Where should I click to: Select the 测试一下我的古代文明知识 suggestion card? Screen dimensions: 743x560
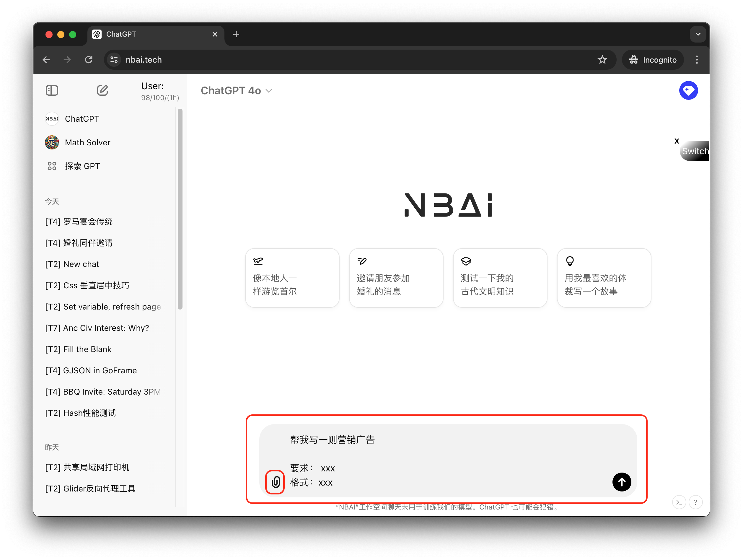point(500,278)
